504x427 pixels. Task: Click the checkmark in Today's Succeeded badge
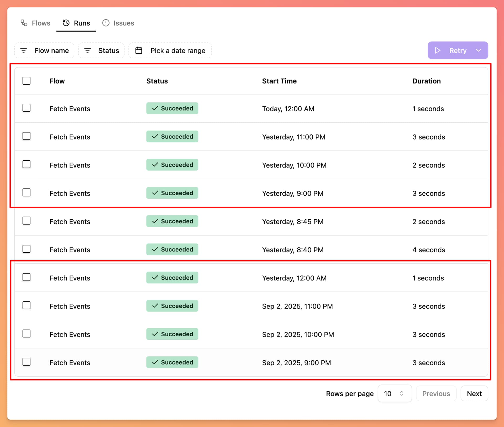(155, 108)
